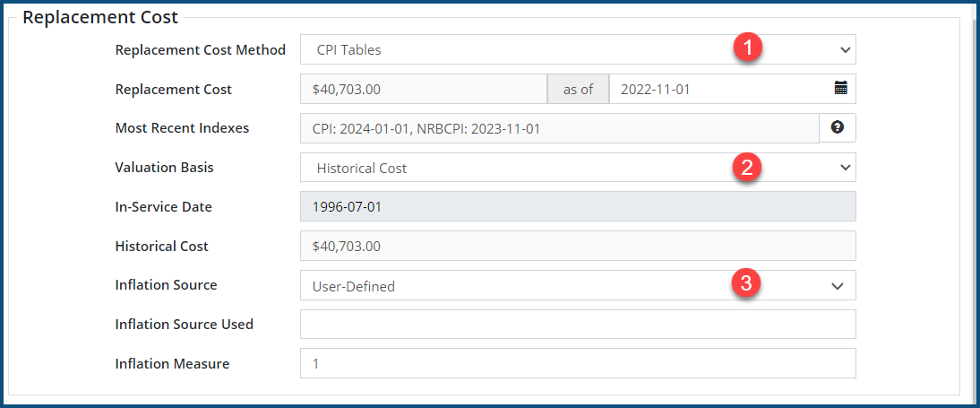This screenshot has height=408, width=980.
Task: Click the red number 1 marker
Action: pos(747,48)
